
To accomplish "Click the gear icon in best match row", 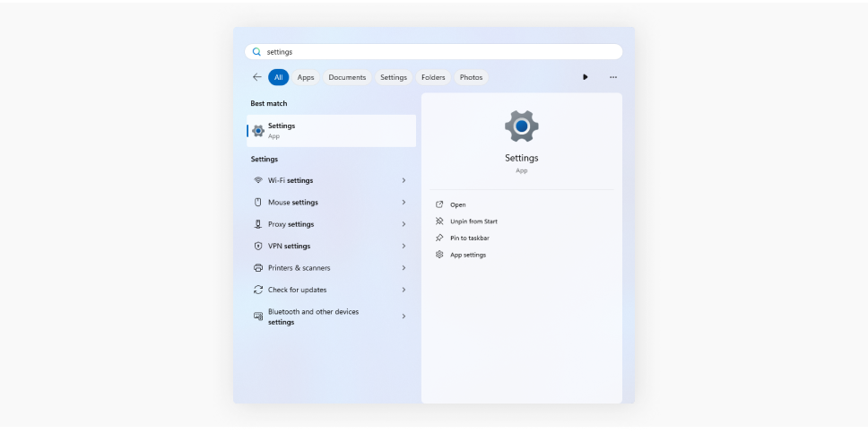I will coord(258,131).
